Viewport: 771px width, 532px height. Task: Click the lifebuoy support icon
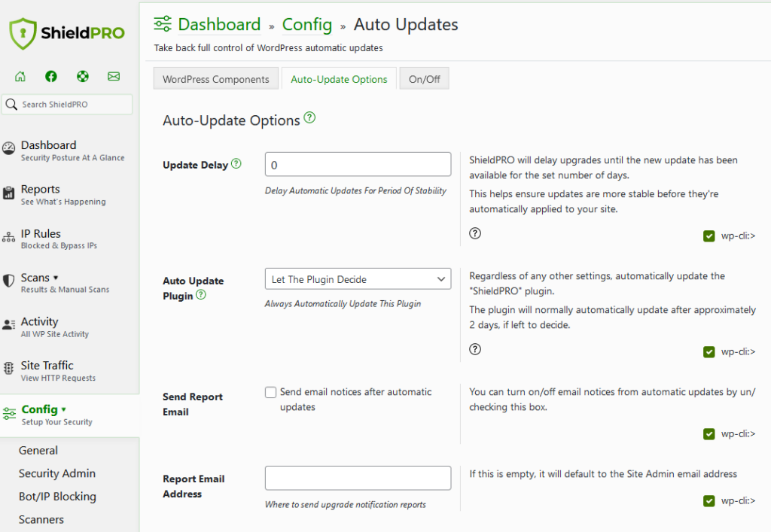pos(83,76)
